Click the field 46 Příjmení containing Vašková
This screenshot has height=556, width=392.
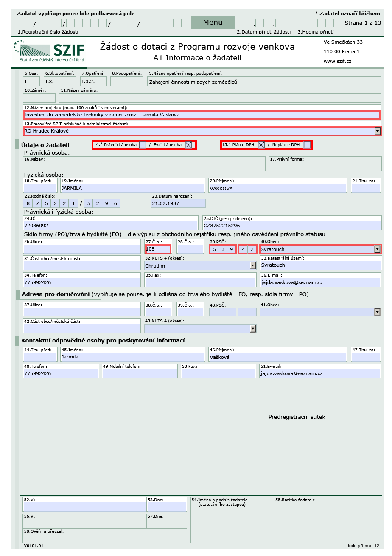[278, 357]
